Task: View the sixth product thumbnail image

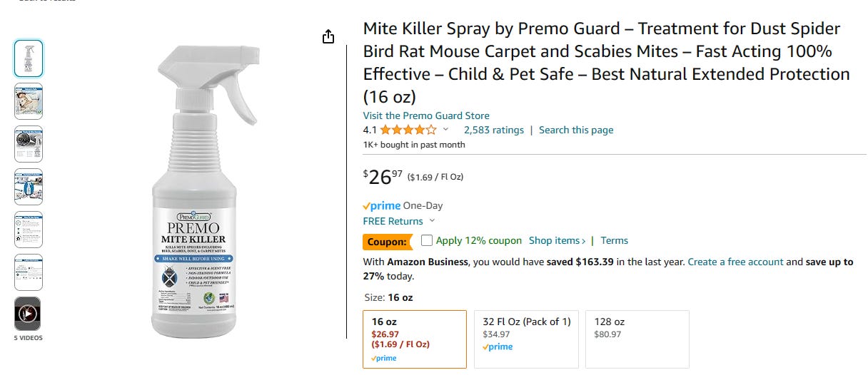Action: 29,272
